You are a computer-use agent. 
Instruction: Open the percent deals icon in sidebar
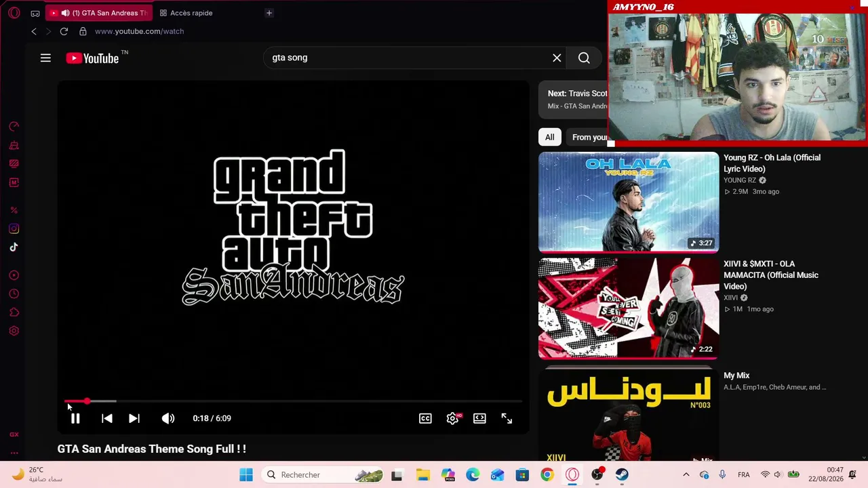[x=14, y=210]
